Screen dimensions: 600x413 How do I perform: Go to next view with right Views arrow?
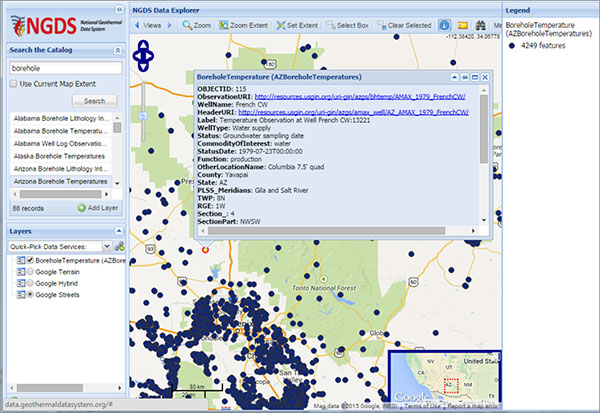point(170,25)
